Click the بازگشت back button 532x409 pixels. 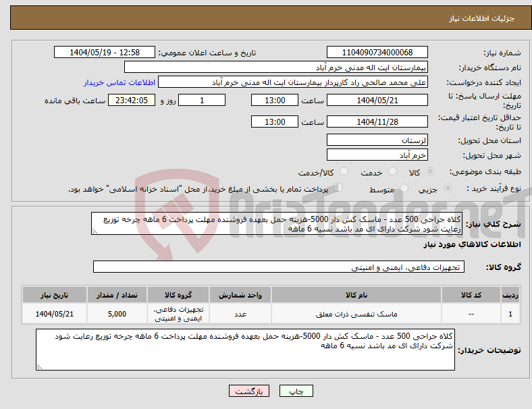point(249,391)
